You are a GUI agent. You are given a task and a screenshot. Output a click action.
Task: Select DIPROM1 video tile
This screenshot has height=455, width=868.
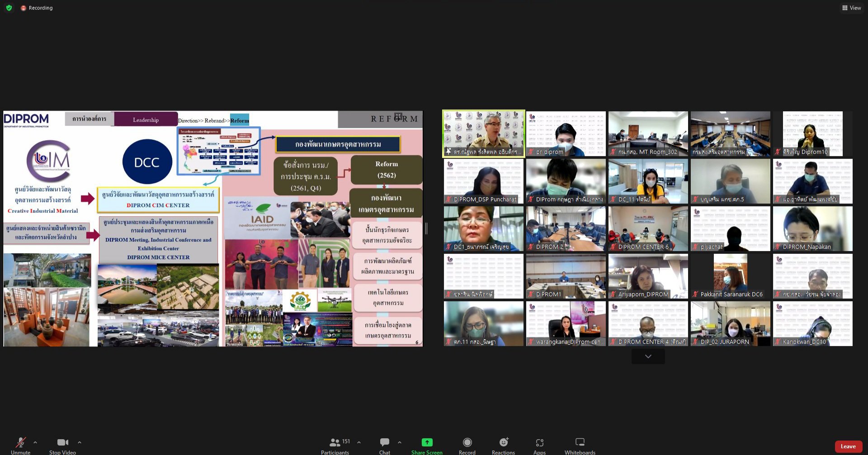[x=566, y=276]
